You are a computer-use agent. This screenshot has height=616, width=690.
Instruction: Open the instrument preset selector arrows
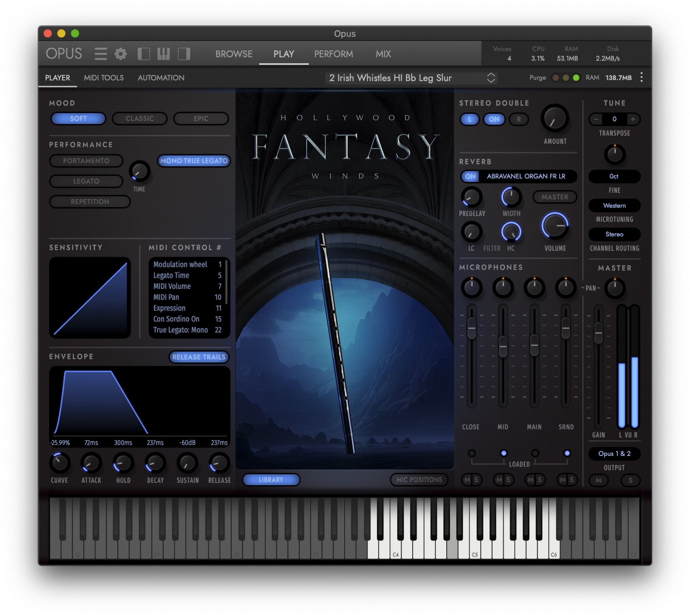pyautogui.click(x=491, y=78)
